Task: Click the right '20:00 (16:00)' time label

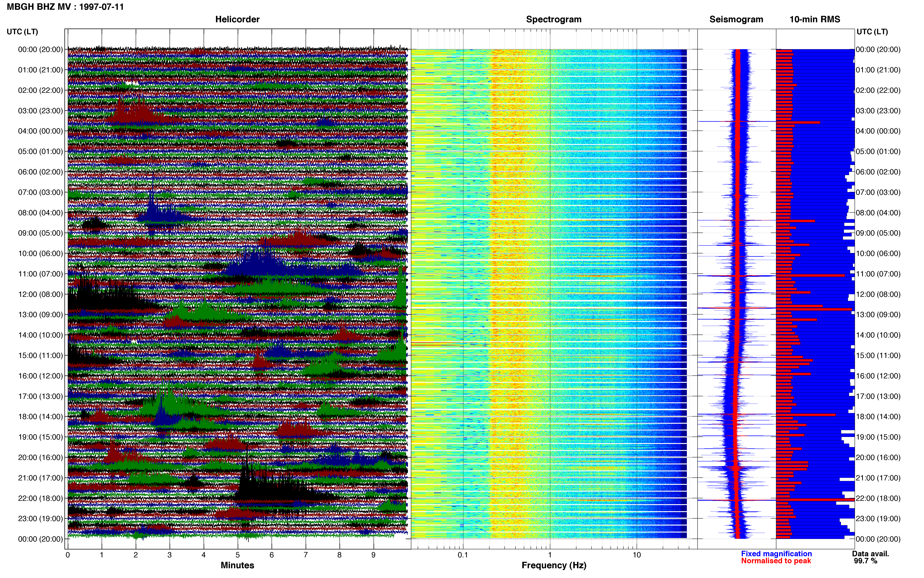Action: point(878,458)
